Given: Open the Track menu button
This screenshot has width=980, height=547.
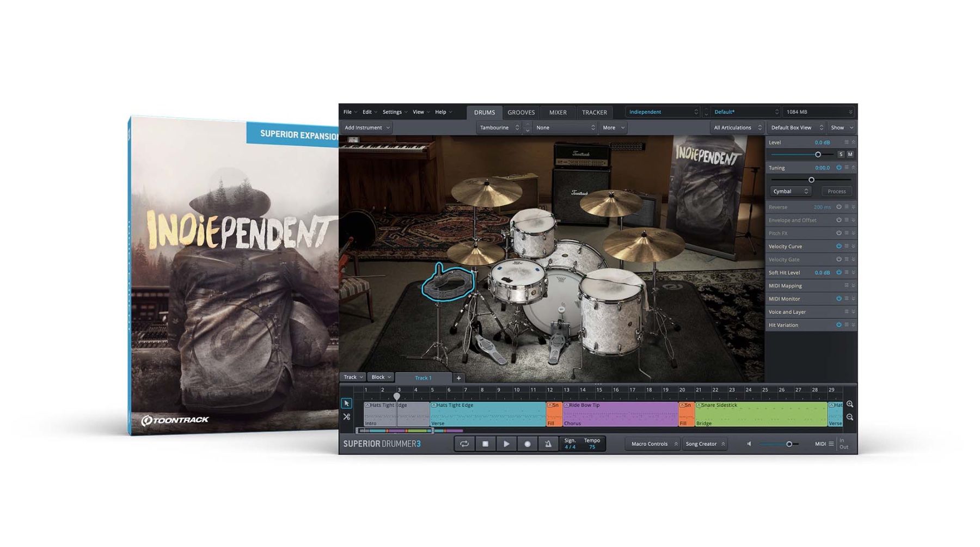Looking at the screenshot, I should (353, 377).
